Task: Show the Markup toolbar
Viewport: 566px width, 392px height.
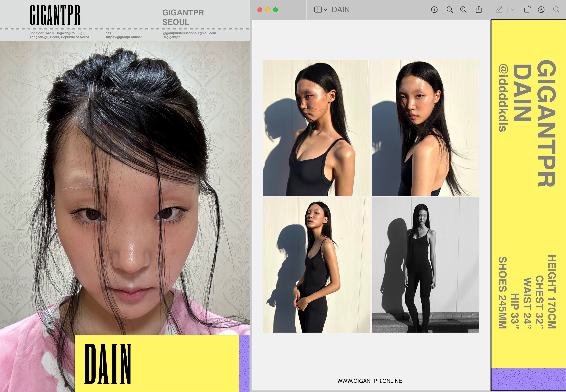Action: [541, 10]
